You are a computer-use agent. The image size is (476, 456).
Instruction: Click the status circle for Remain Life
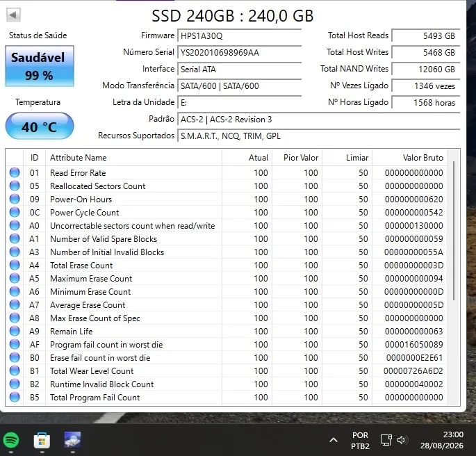tap(15, 331)
